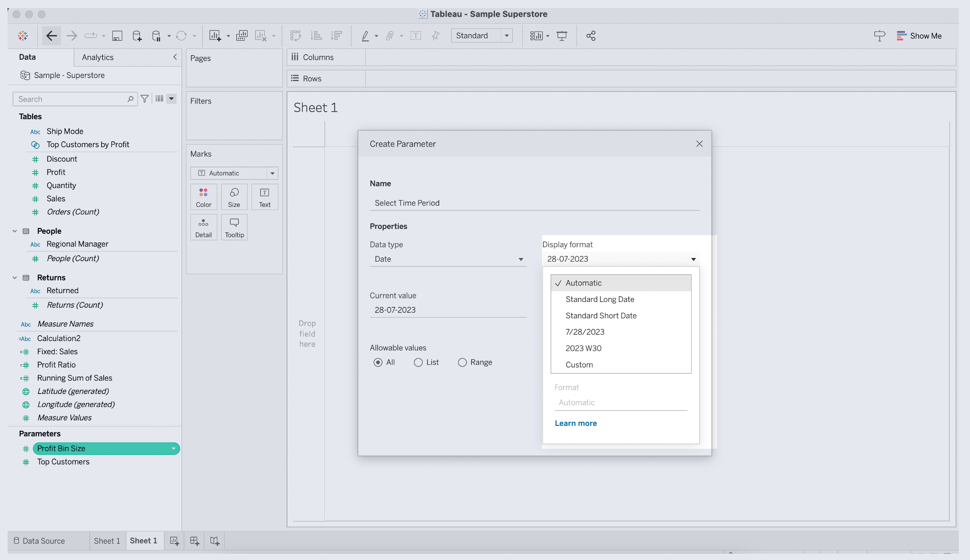Click the Tooltip marks button

click(x=234, y=227)
